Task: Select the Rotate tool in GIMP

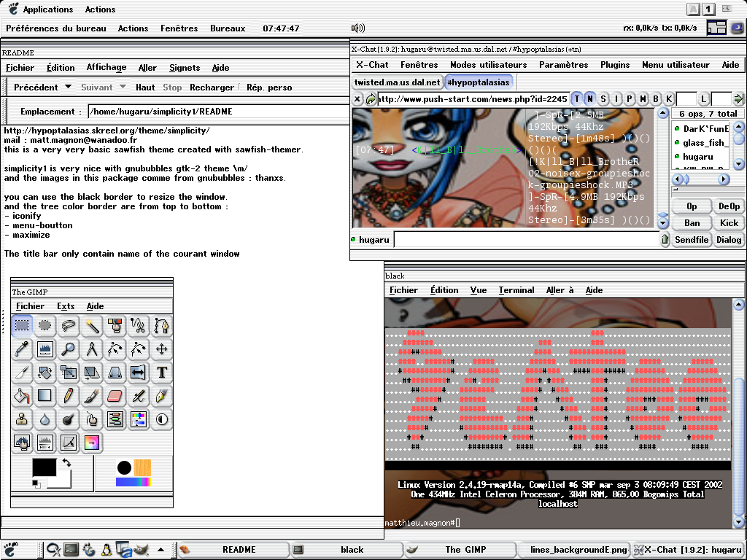Action: [44, 373]
